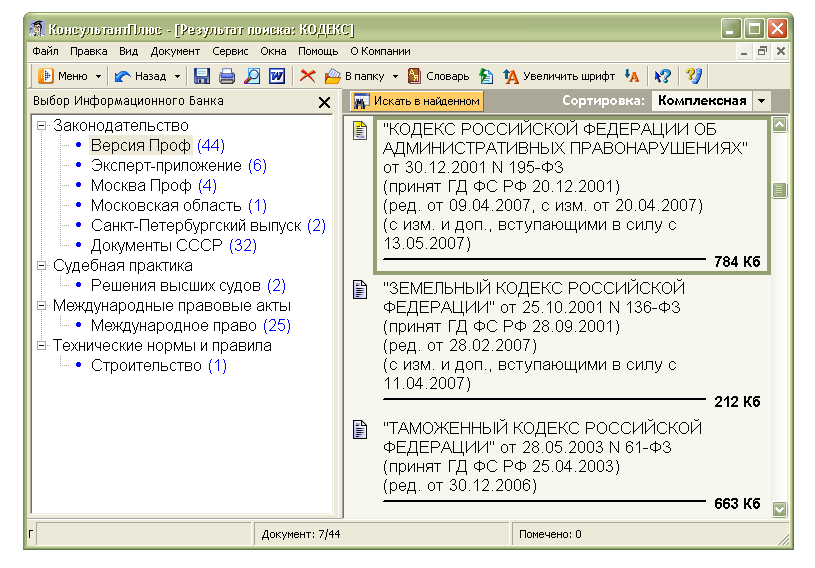Click the context help arrow-question icon

pos(662,76)
